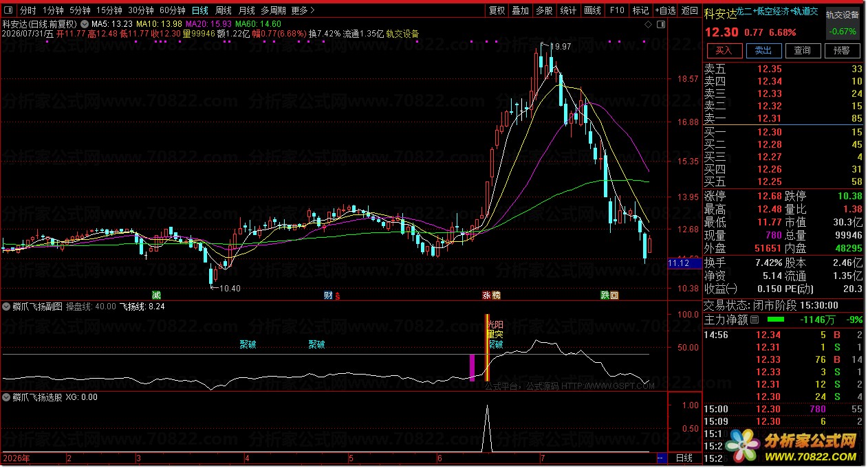Click the 返回 back button
The image size is (868, 468).
(x=689, y=10)
